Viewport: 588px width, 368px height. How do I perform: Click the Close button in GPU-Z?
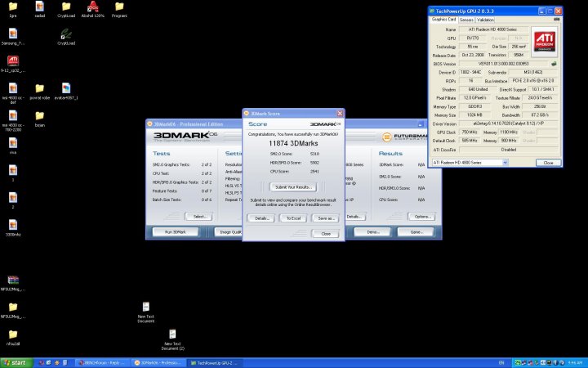click(x=548, y=163)
